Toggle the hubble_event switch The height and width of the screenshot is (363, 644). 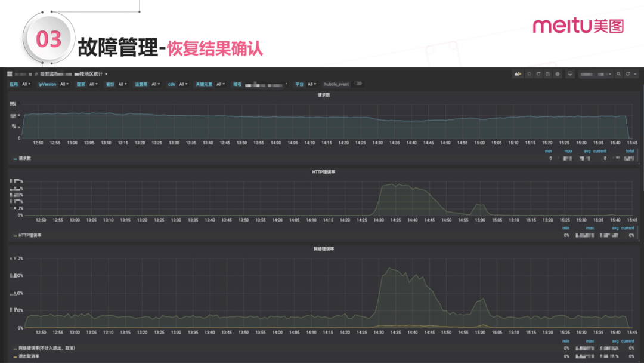tap(358, 84)
